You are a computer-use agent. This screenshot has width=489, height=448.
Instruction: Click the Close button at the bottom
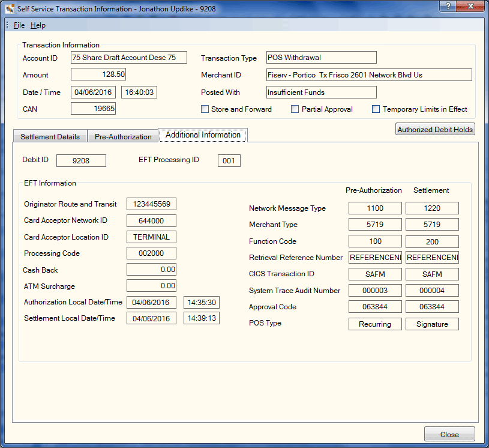coord(449,434)
